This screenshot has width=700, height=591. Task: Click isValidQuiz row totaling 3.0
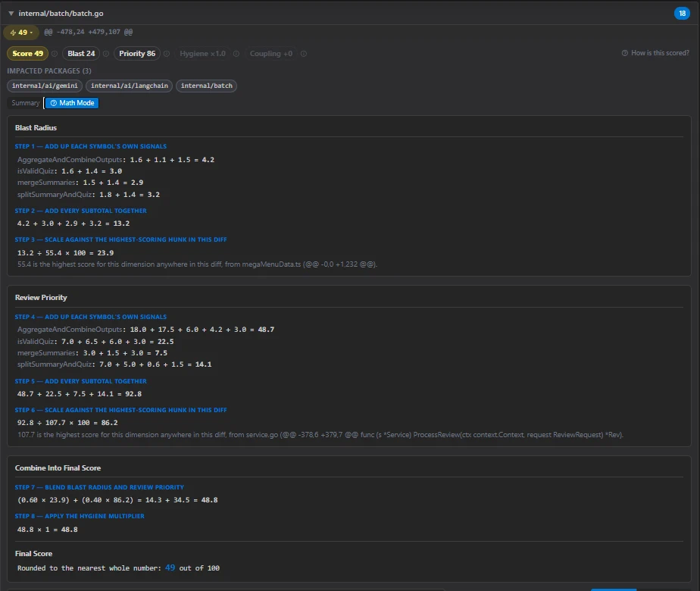(x=70, y=171)
